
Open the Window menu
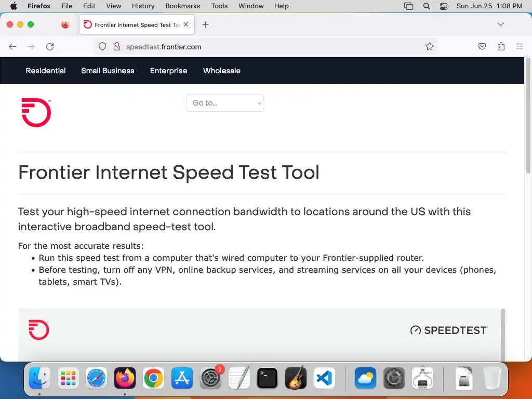[251, 6]
